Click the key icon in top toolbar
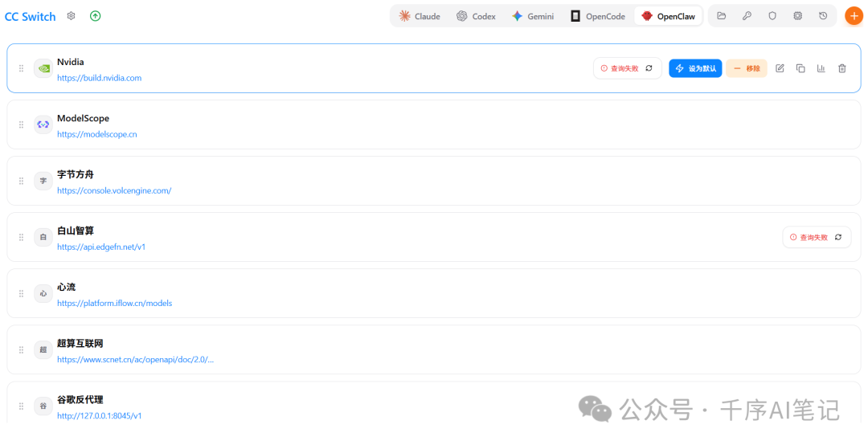The image size is (868, 445). [747, 16]
